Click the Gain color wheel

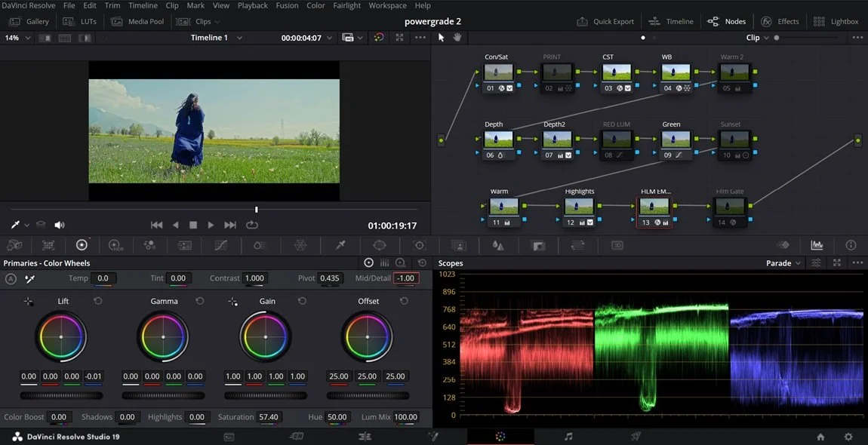[x=266, y=336]
